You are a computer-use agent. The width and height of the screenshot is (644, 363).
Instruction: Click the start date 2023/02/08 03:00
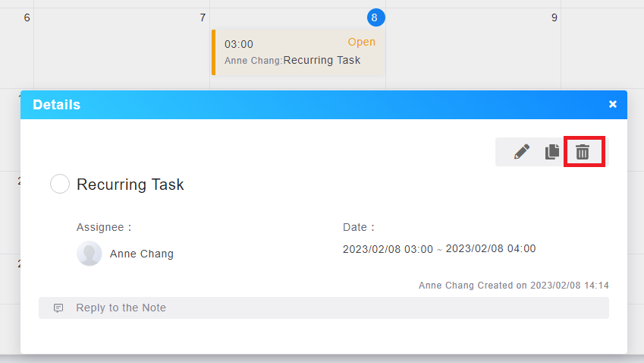click(388, 249)
